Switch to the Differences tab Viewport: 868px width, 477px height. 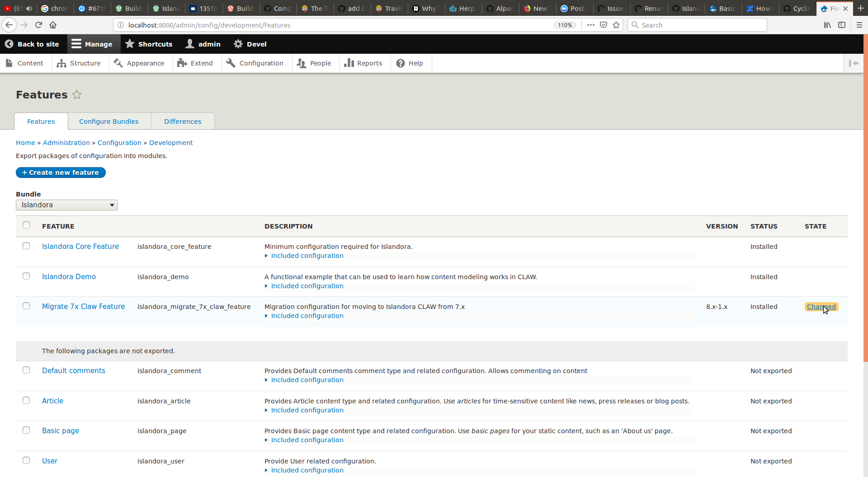click(183, 121)
